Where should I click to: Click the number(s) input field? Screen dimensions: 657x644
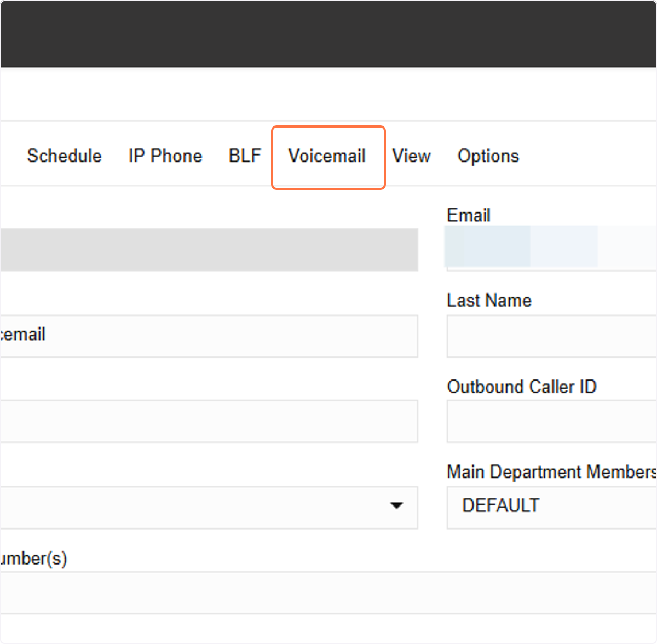click(x=328, y=593)
